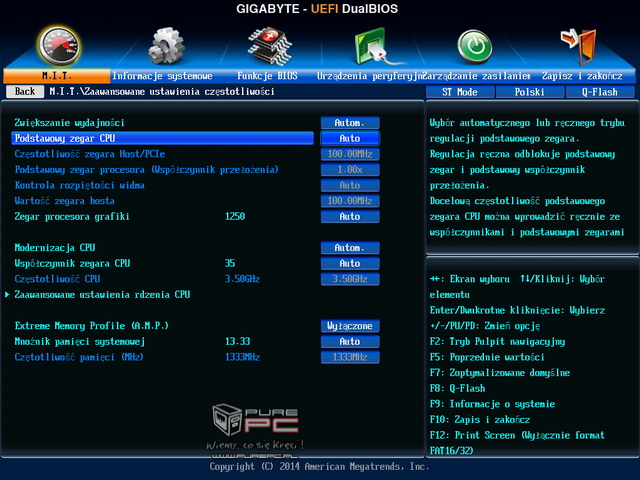Open the Urządzenia peryferyjne tab

(370, 76)
